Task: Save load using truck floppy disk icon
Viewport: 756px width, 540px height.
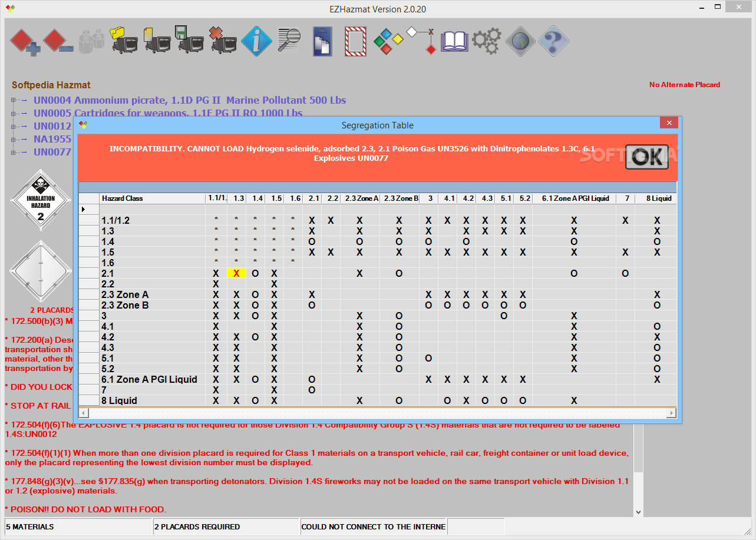Action: 190,40
